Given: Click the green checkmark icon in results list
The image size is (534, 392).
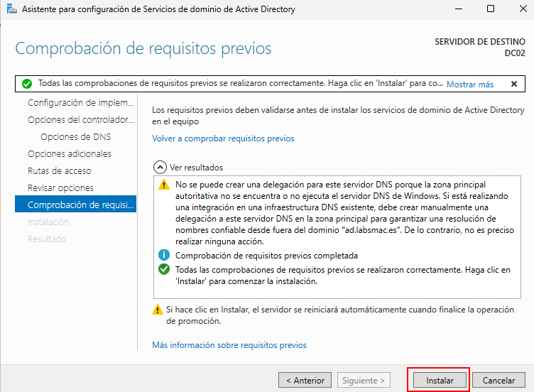Looking at the screenshot, I should [x=164, y=269].
